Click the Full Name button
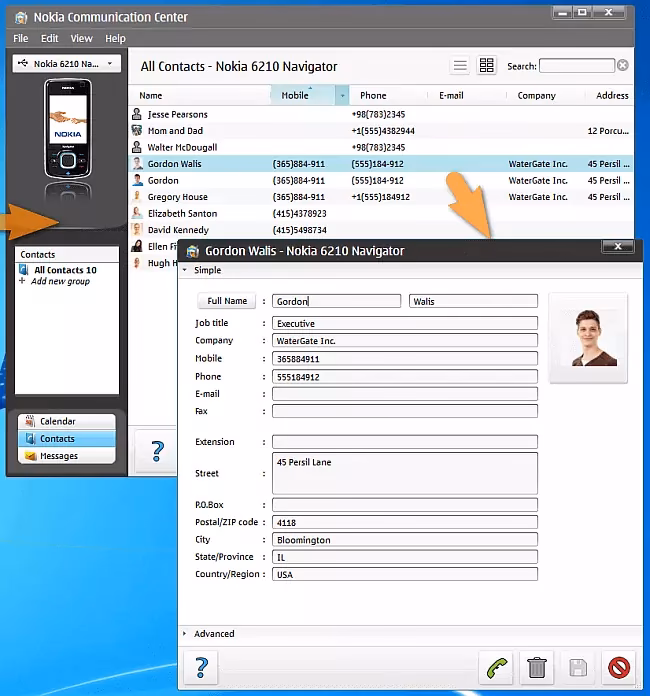The width and height of the screenshot is (650, 696). coord(227,301)
